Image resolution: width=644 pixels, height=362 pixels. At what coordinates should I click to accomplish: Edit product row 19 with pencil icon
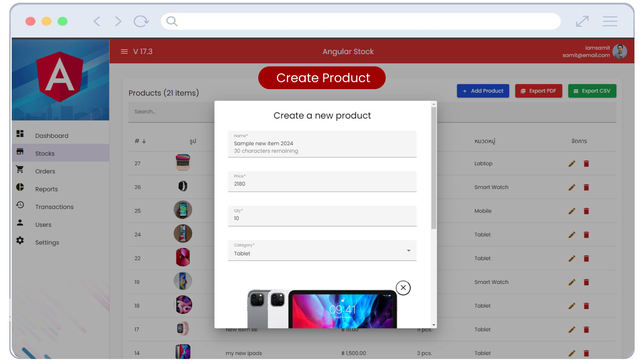click(572, 282)
